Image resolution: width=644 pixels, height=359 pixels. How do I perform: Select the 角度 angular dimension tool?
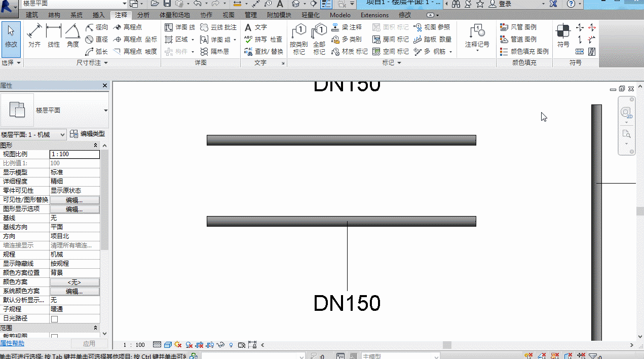click(73, 35)
